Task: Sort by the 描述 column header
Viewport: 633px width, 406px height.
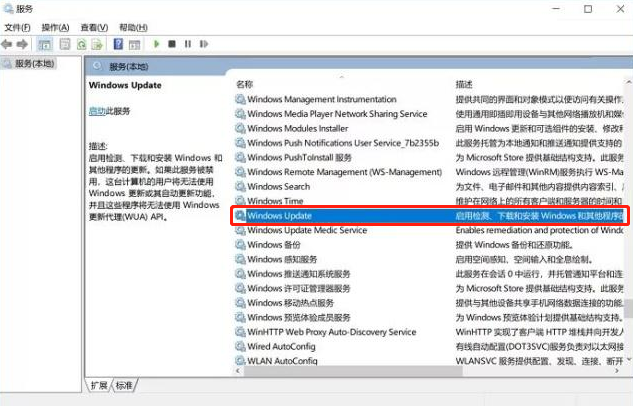Action: pyautogui.click(x=464, y=84)
